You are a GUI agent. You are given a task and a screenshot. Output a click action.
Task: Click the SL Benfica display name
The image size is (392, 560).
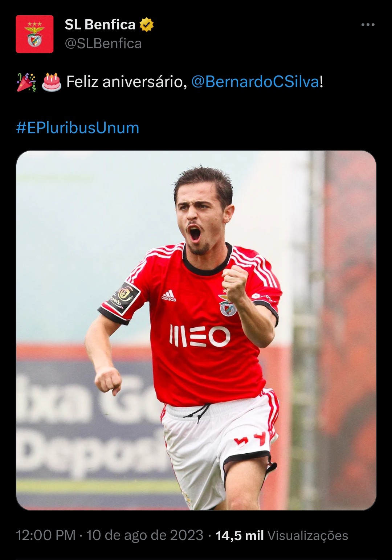tap(100, 25)
